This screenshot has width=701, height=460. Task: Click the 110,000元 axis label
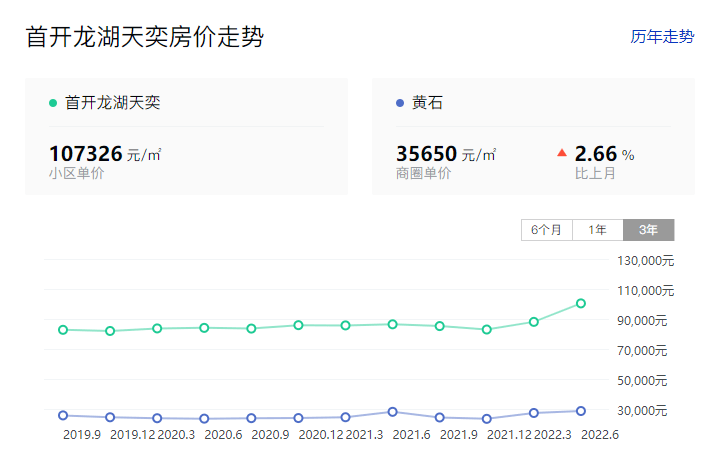click(646, 291)
